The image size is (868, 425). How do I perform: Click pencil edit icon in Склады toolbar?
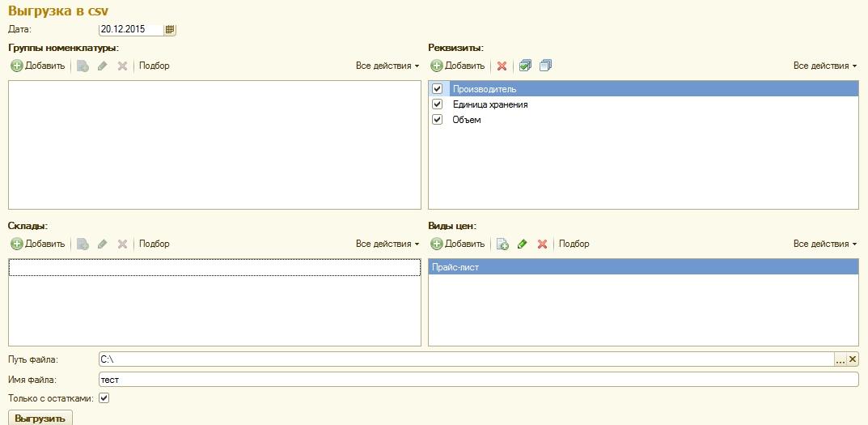[x=103, y=244]
